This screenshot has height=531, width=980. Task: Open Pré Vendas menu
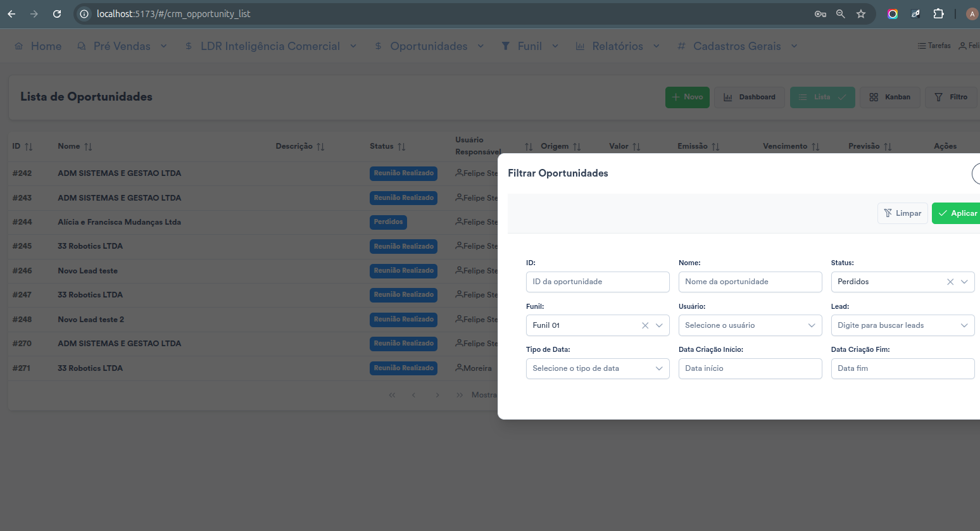coord(122,46)
